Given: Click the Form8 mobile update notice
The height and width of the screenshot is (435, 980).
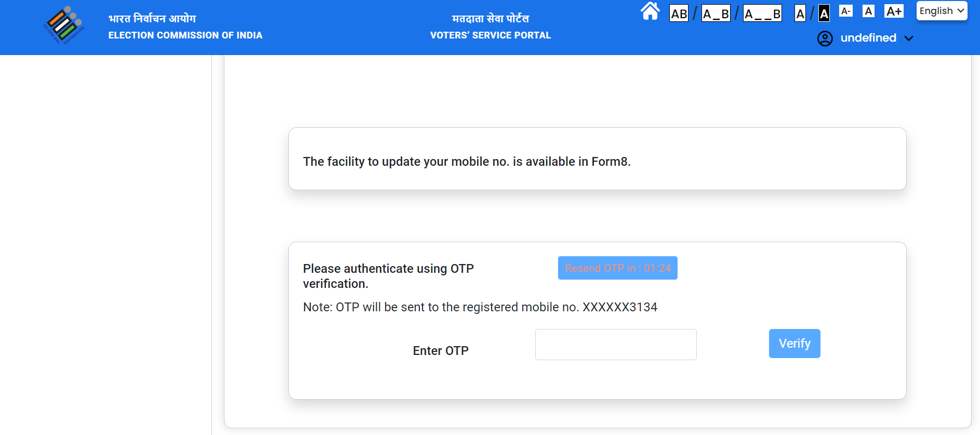Looking at the screenshot, I should tap(467, 162).
